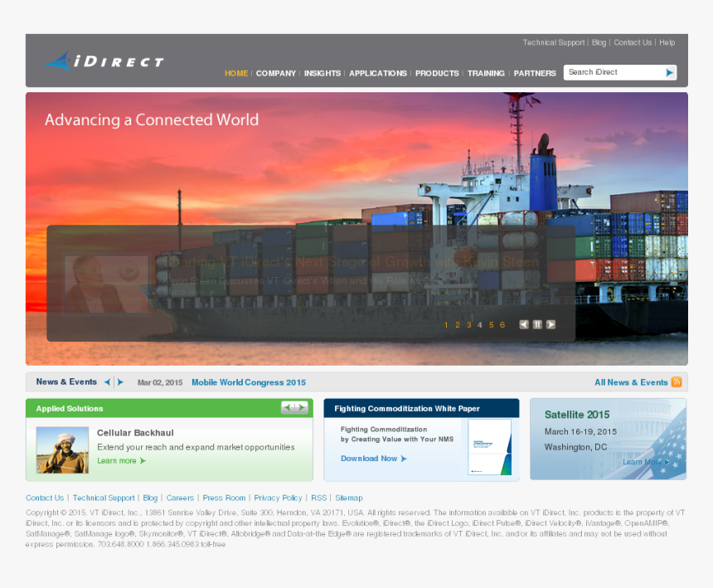Image resolution: width=713 pixels, height=588 pixels.
Task: Open the footer RSS link
Action: click(318, 498)
